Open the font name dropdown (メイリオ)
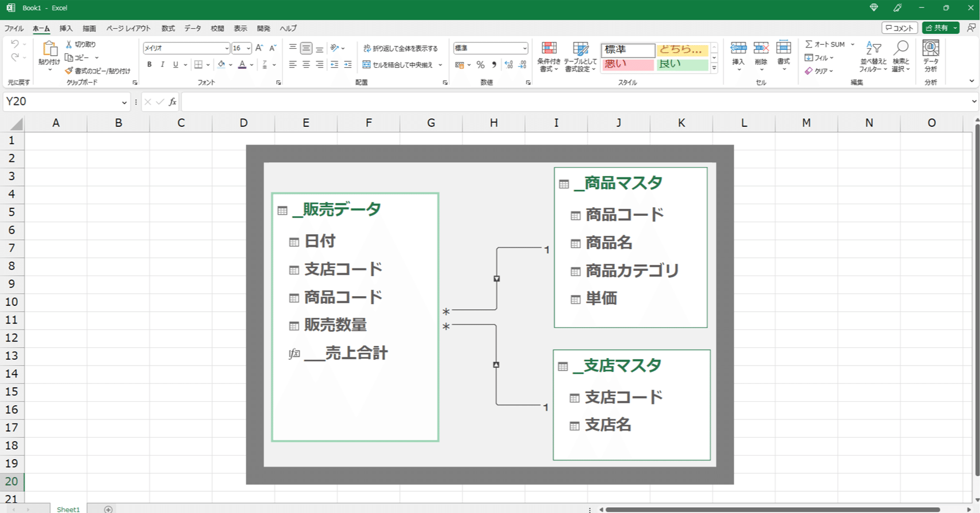980x513 pixels. point(226,49)
